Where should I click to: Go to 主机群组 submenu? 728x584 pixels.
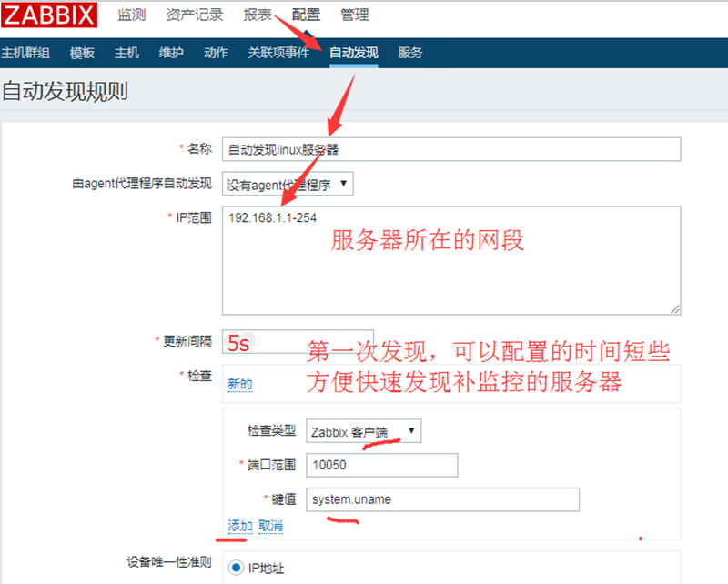pyautogui.click(x=25, y=53)
